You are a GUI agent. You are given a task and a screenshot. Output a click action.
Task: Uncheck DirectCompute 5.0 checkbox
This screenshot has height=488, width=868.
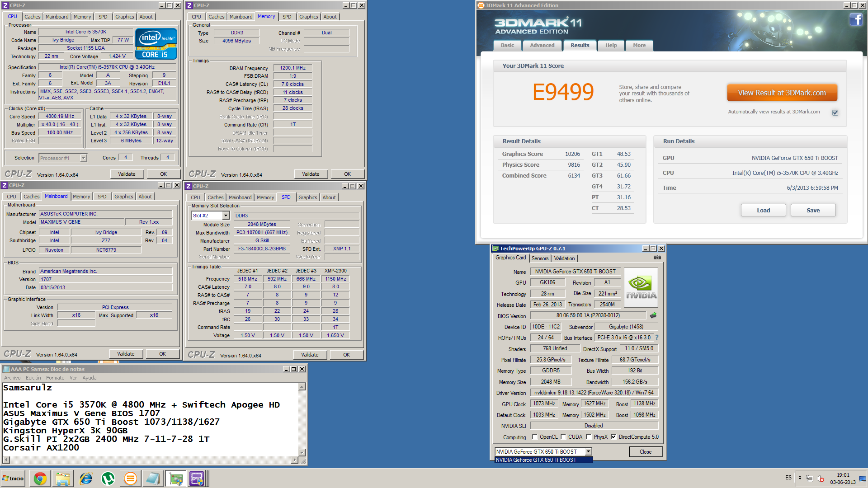(613, 437)
